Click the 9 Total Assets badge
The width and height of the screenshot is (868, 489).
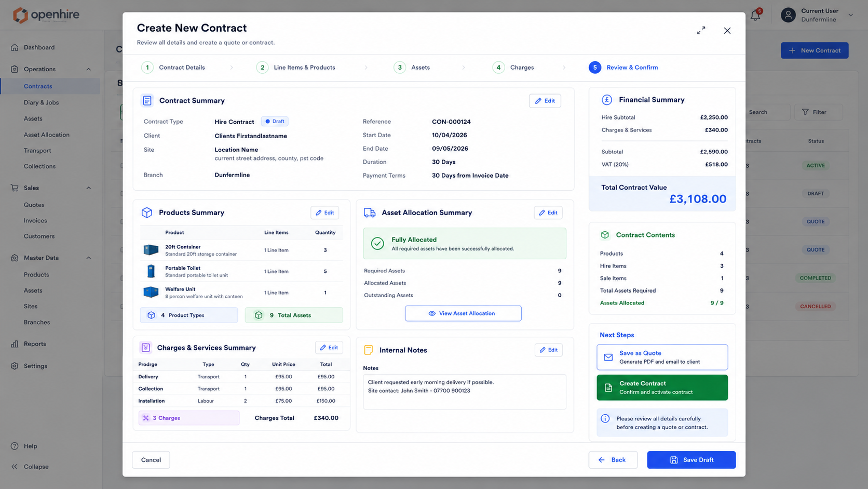(x=294, y=315)
